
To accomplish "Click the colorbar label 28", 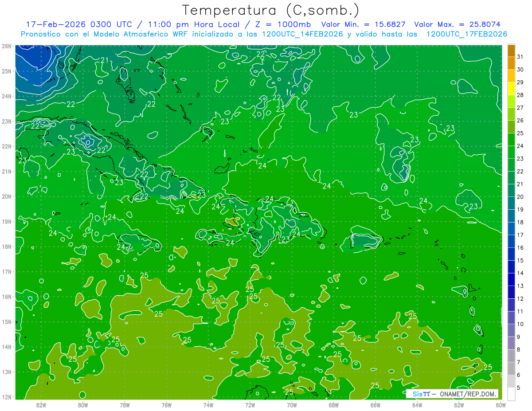I will point(520,95).
